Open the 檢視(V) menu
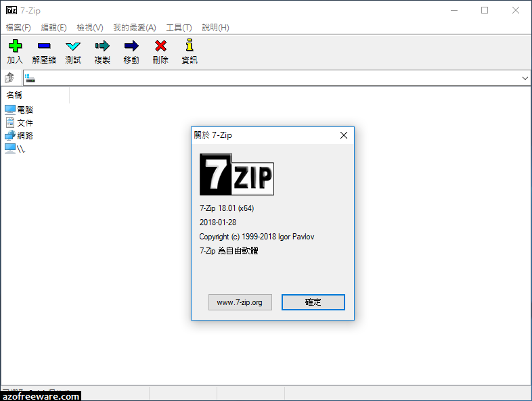532x401 pixels. pyautogui.click(x=90, y=28)
